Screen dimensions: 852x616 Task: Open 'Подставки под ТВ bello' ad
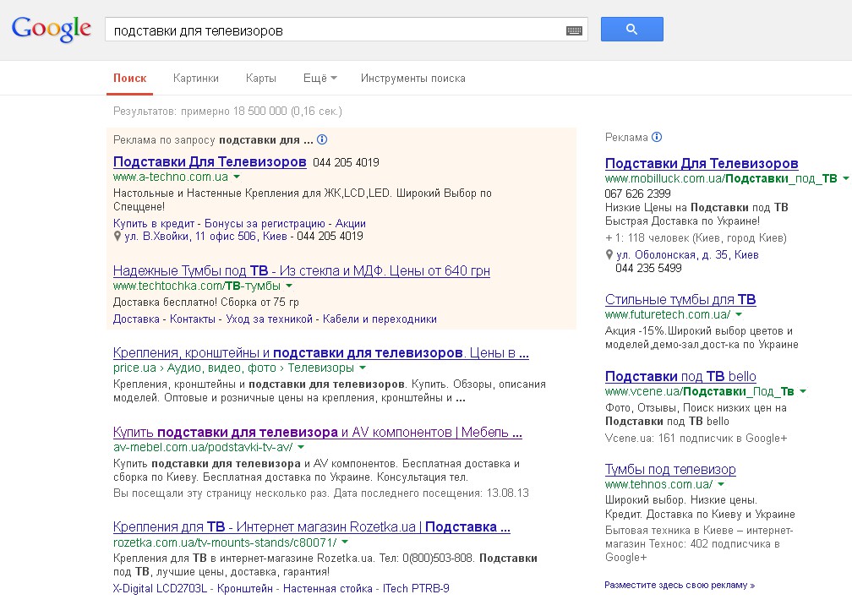pyautogui.click(x=680, y=376)
